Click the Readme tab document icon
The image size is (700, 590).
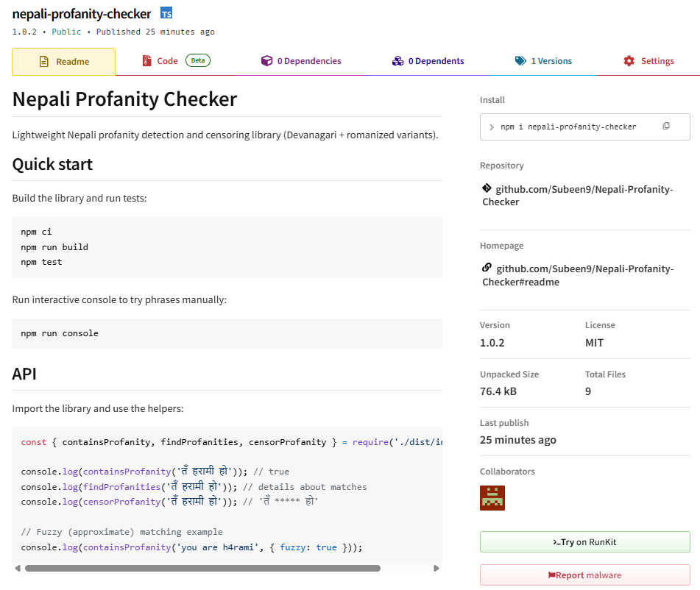43,62
